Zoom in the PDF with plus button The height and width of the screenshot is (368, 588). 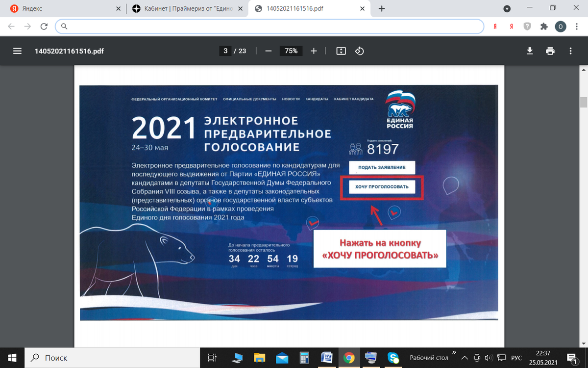[x=314, y=51]
